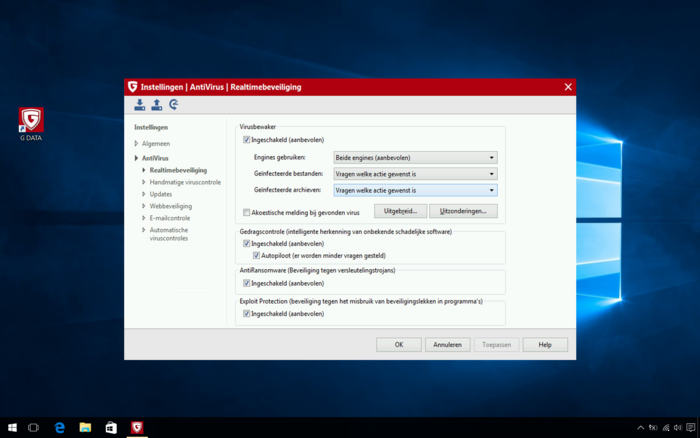Click the Uitgebreid... button
Screen dimensions: 700x438
tap(400, 211)
